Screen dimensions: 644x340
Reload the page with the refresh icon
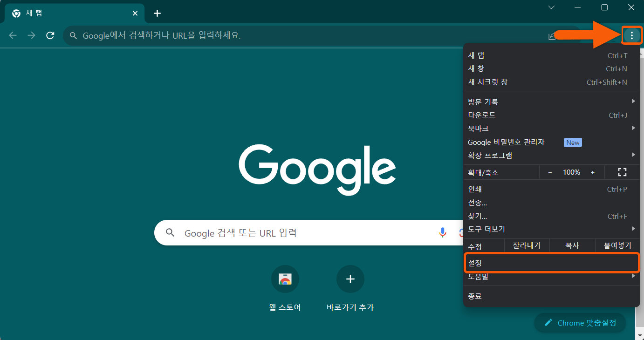tap(50, 35)
